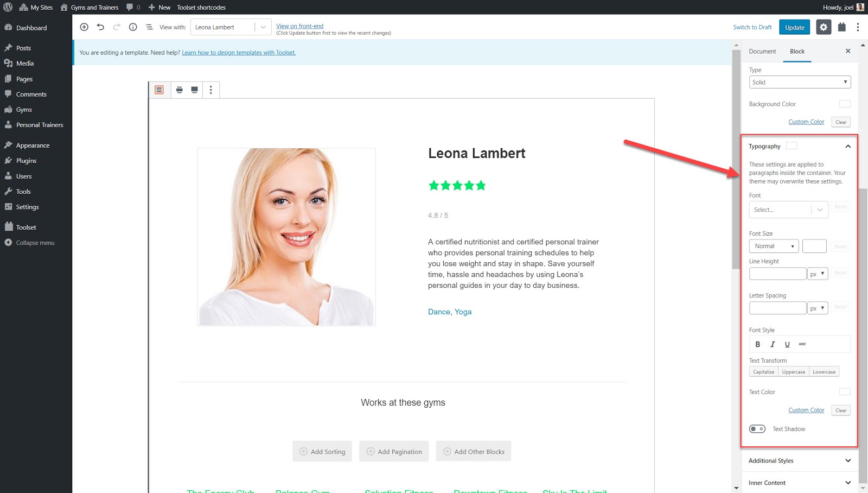Switch to the Document tab
This screenshot has width=868, height=493.
tap(762, 52)
